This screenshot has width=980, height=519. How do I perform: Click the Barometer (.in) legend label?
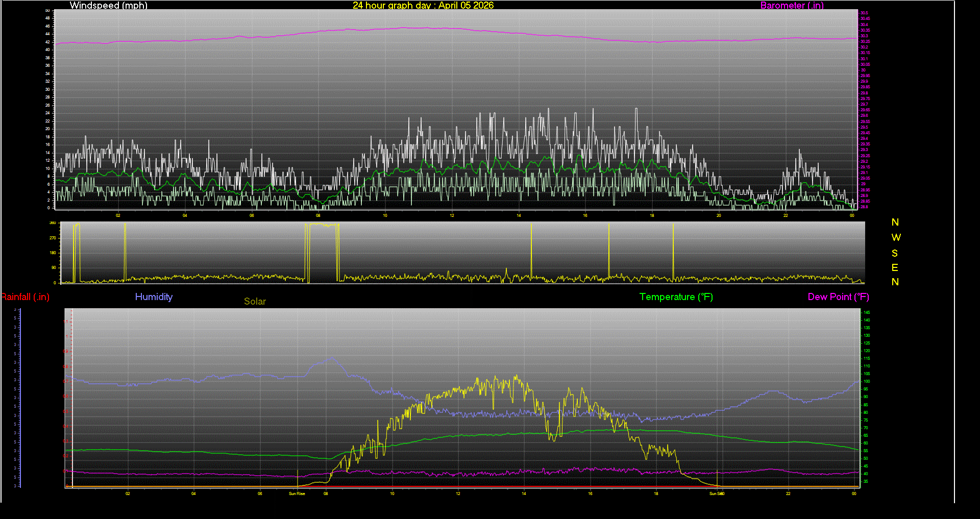point(792,6)
